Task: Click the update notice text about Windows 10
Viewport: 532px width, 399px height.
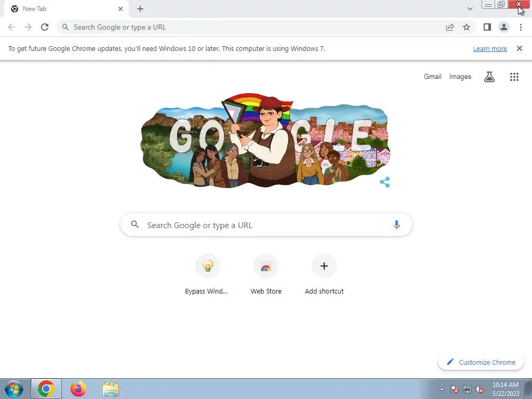Action: tap(167, 48)
